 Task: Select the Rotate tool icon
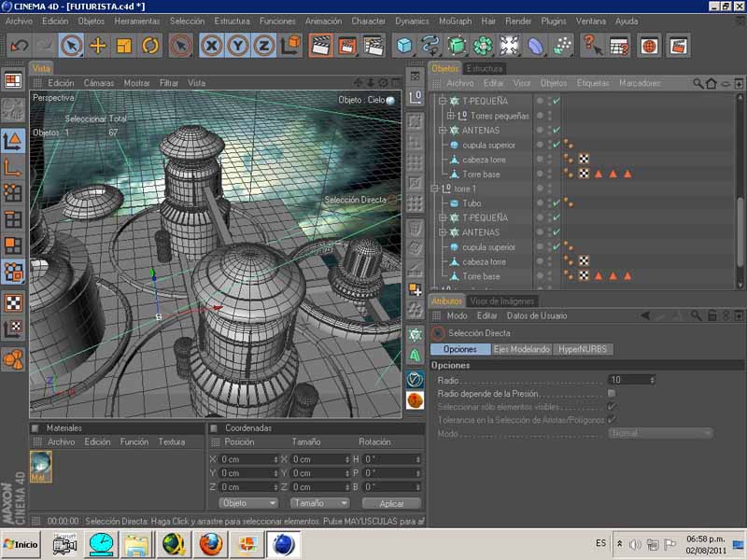[150, 46]
